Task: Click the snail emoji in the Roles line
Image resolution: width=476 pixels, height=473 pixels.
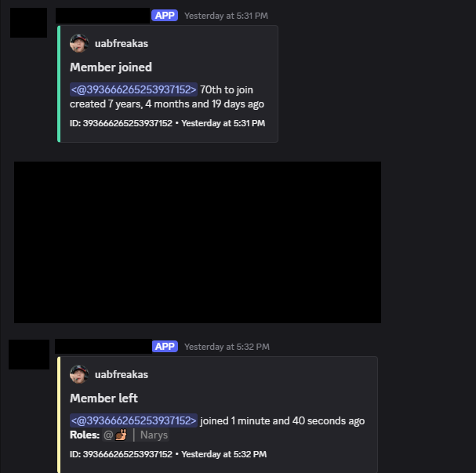Action: (121, 435)
